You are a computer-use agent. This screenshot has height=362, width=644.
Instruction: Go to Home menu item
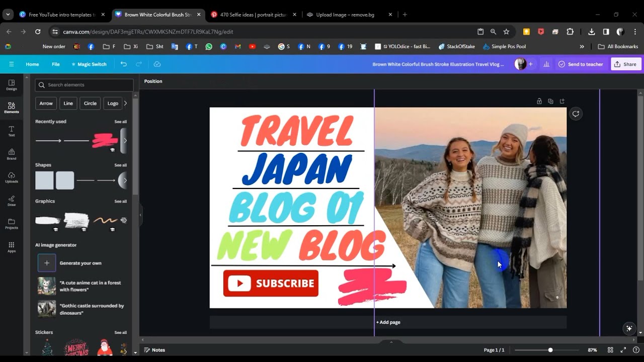tap(32, 64)
